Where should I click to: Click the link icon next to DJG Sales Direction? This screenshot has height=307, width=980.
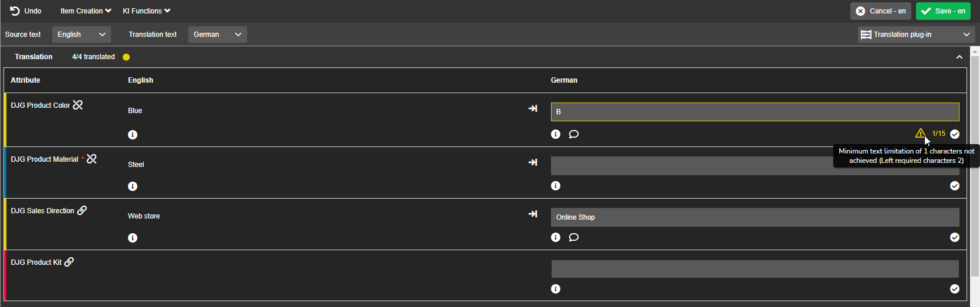[x=82, y=210]
